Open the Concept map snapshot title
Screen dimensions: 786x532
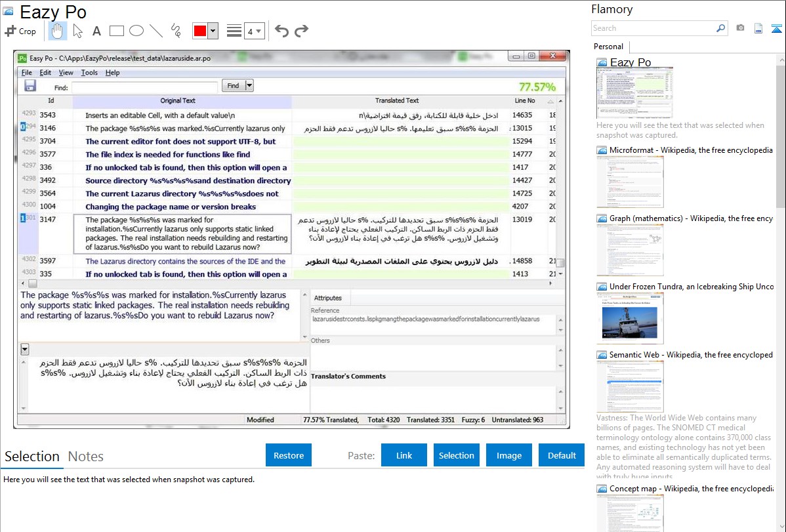[x=691, y=488]
